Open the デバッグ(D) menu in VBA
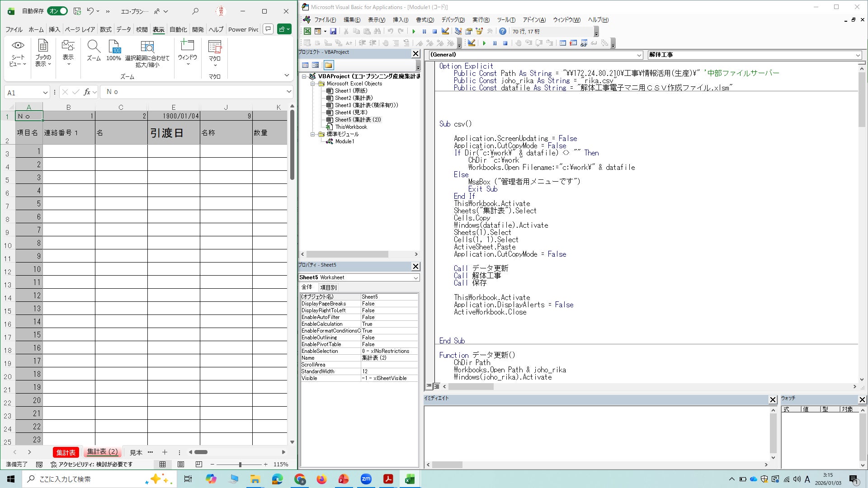Screen dimensions: 868x488 pyautogui.click(x=453, y=20)
